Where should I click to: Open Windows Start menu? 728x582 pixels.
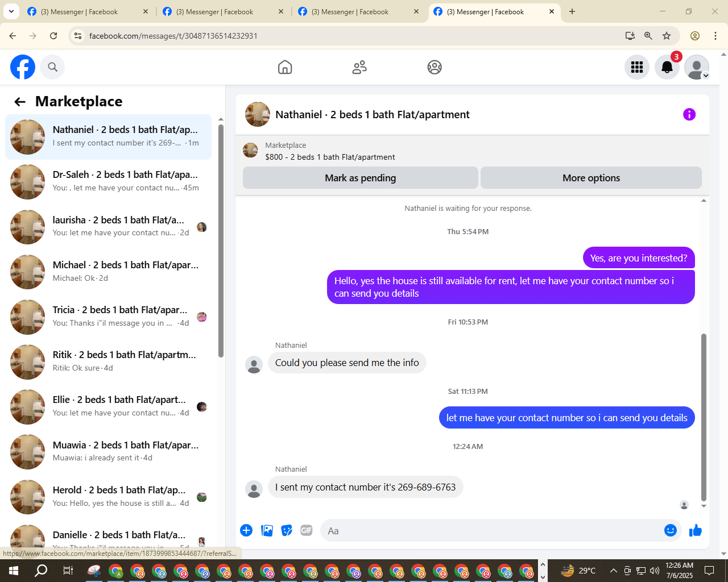(x=14, y=571)
